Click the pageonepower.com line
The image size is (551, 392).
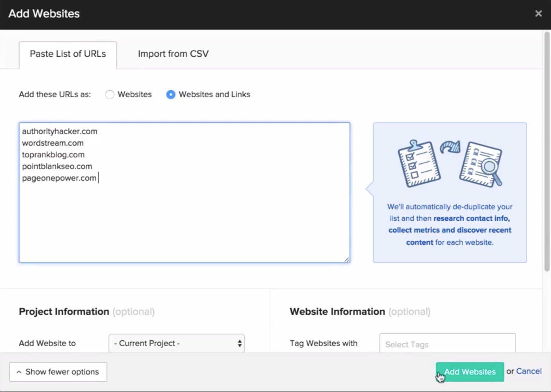(x=59, y=178)
